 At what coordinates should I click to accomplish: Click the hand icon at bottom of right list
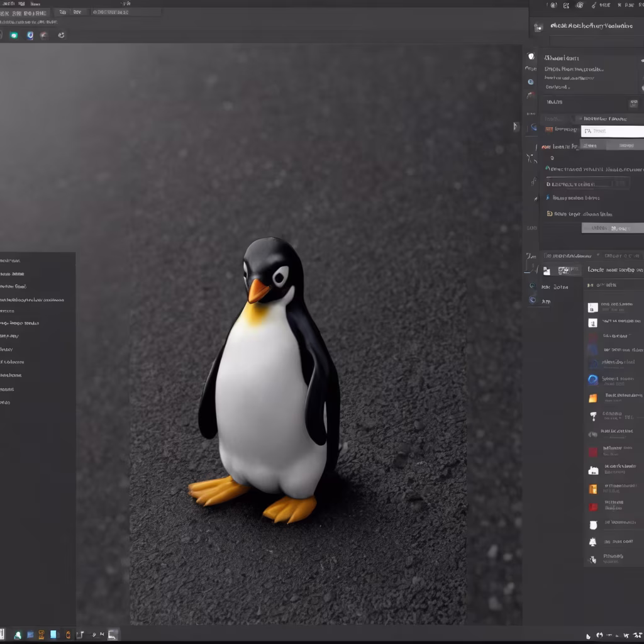coord(592,559)
